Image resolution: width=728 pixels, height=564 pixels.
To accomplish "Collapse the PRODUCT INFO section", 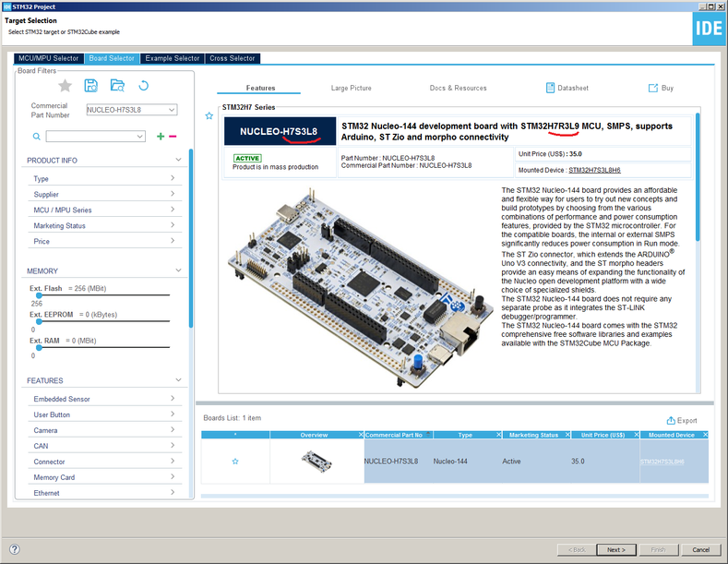I will pos(178,160).
